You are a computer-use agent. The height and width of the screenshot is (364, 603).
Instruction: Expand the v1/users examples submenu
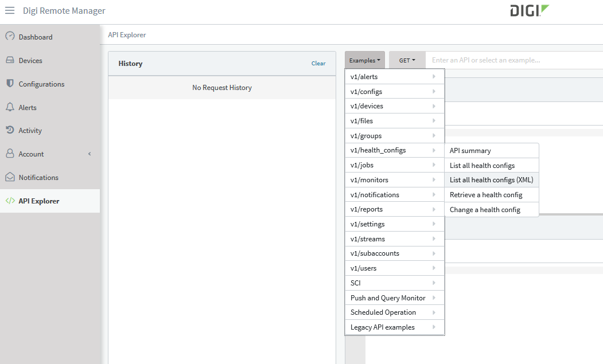point(395,268)
